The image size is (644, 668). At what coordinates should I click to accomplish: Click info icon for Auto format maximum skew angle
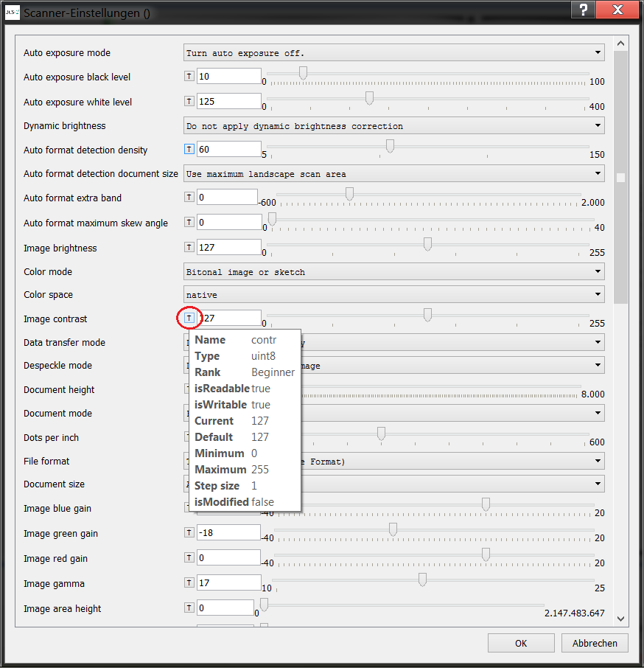coord(189,222)
